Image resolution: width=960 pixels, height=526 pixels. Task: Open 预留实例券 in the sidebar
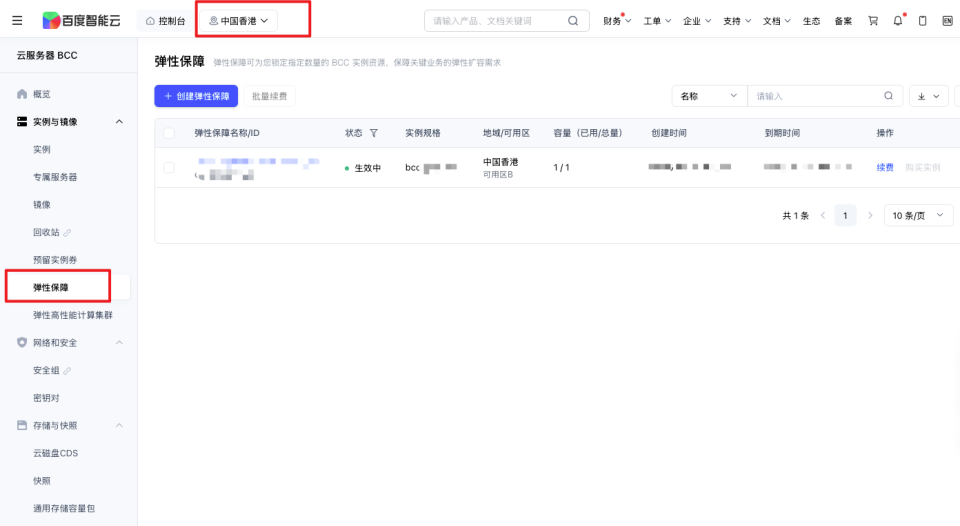(x=55, y=260)
